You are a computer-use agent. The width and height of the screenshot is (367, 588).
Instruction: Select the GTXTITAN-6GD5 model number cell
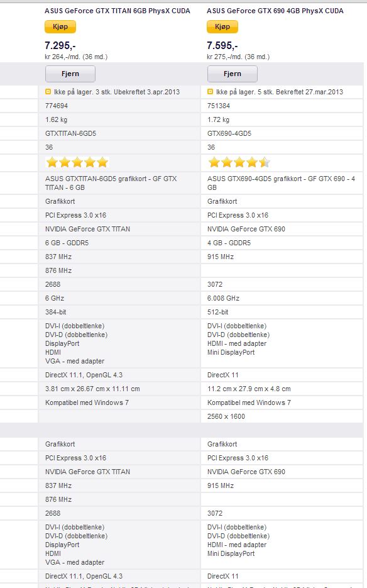[x=119, y=133]
